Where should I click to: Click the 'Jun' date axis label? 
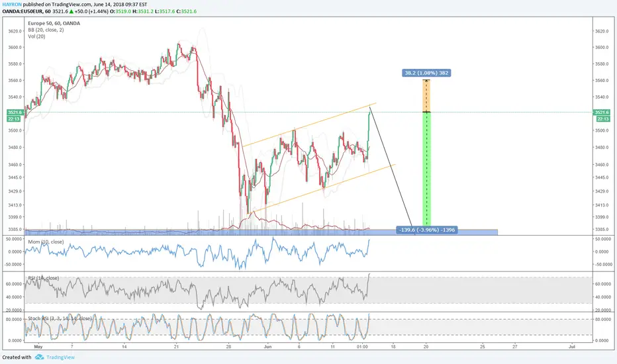click(x=267, y=347)
